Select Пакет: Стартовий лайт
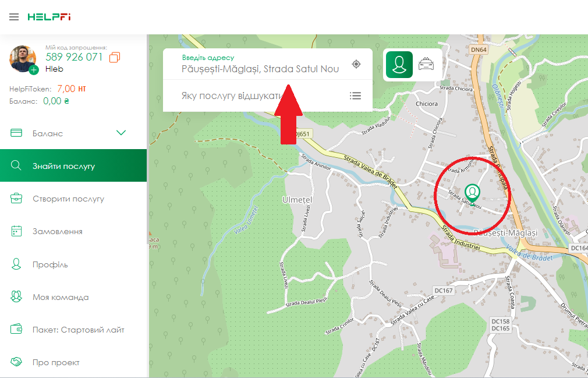 pyautogui.click(x=78, y=330)
